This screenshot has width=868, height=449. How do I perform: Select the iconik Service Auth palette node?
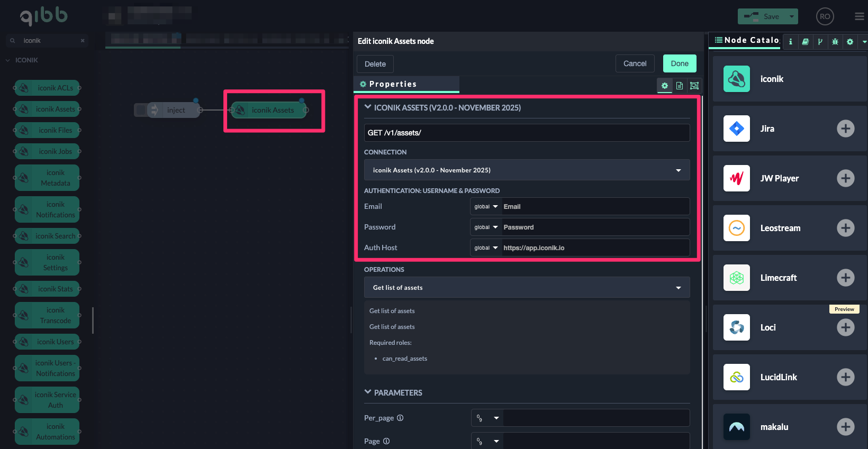point(48,400)
